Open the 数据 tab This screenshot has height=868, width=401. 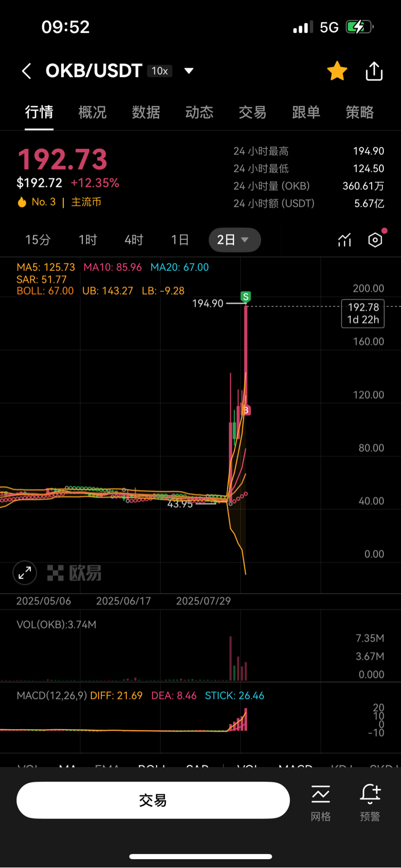point(146,112)
